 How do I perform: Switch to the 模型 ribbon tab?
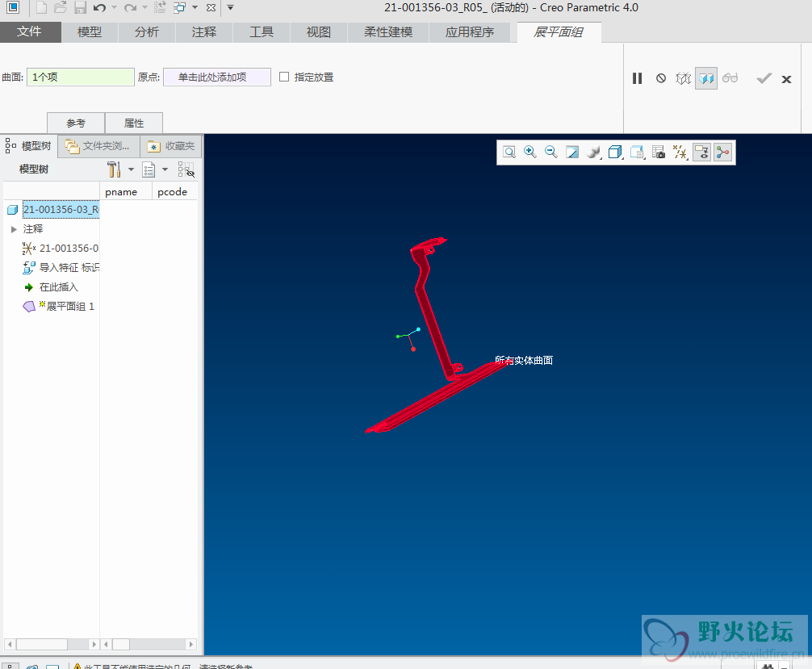point(90,32)
